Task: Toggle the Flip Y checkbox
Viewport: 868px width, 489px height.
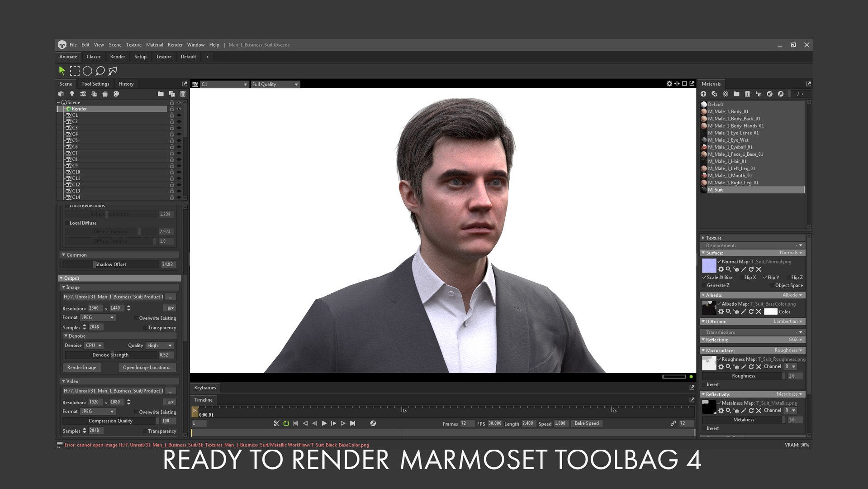Action: click(765, 278)
